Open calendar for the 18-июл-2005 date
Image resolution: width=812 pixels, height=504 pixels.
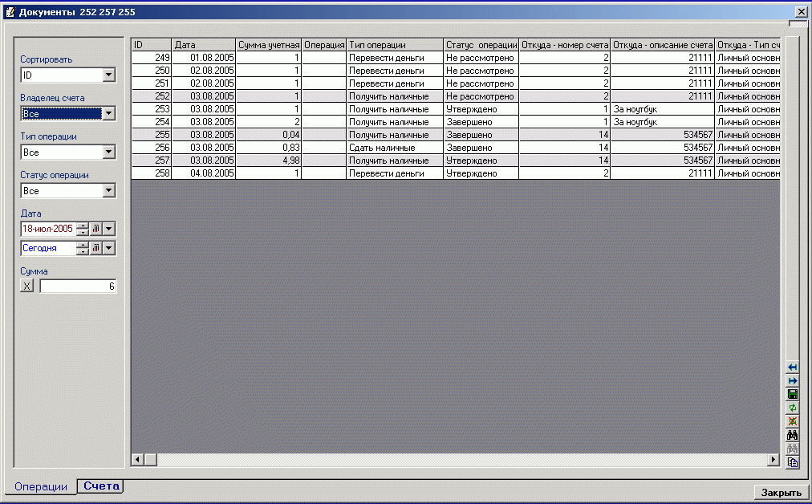tap(95, 229)
